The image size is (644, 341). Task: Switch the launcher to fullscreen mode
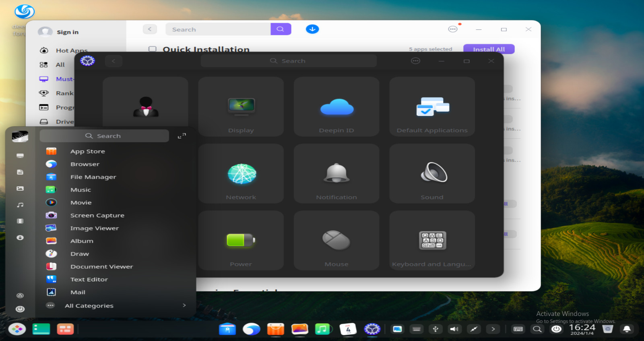pyautogui.click(x=182, y=136)
